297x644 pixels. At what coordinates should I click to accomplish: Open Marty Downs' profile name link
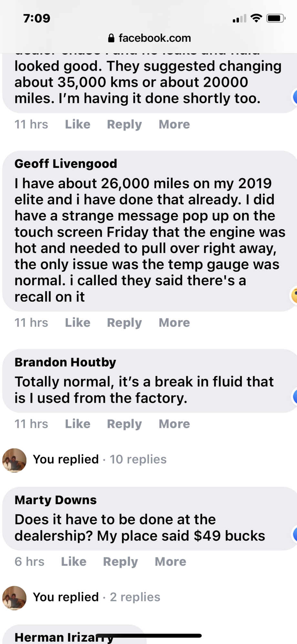(56, 500)
